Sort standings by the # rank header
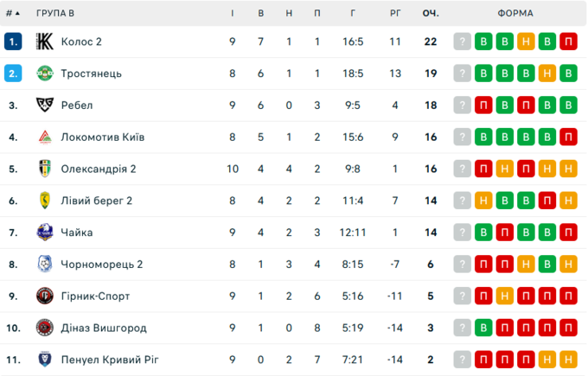The width and height of the screenshot is (588, 376). tap(12, 14)
